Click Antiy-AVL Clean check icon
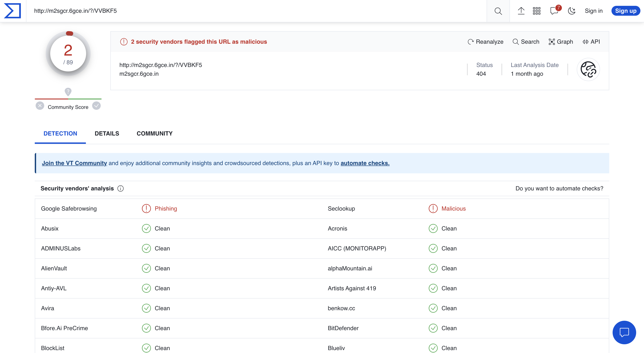Image resolution: width=644 pixels, height=353 pixels. tap(146, 288)
